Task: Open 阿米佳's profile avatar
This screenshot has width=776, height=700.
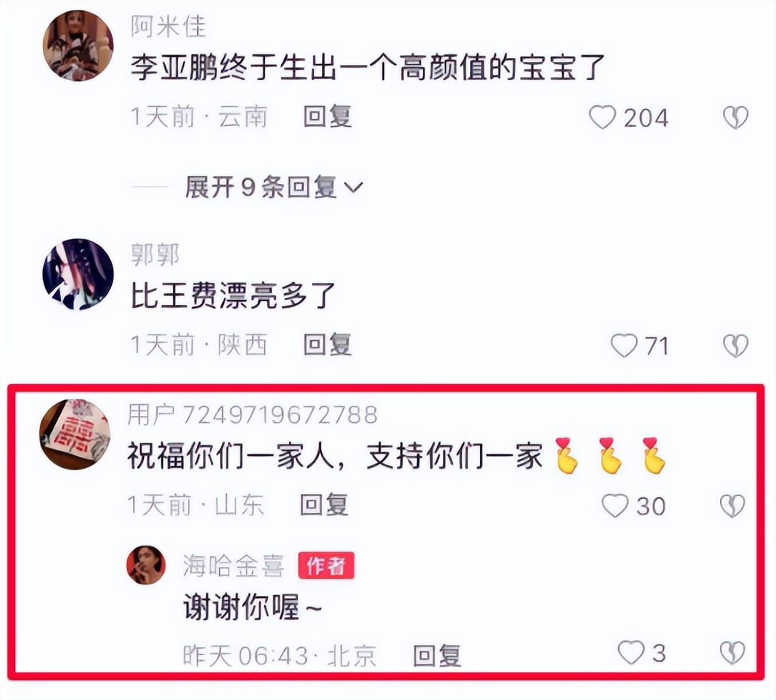Action: (79, 45)
